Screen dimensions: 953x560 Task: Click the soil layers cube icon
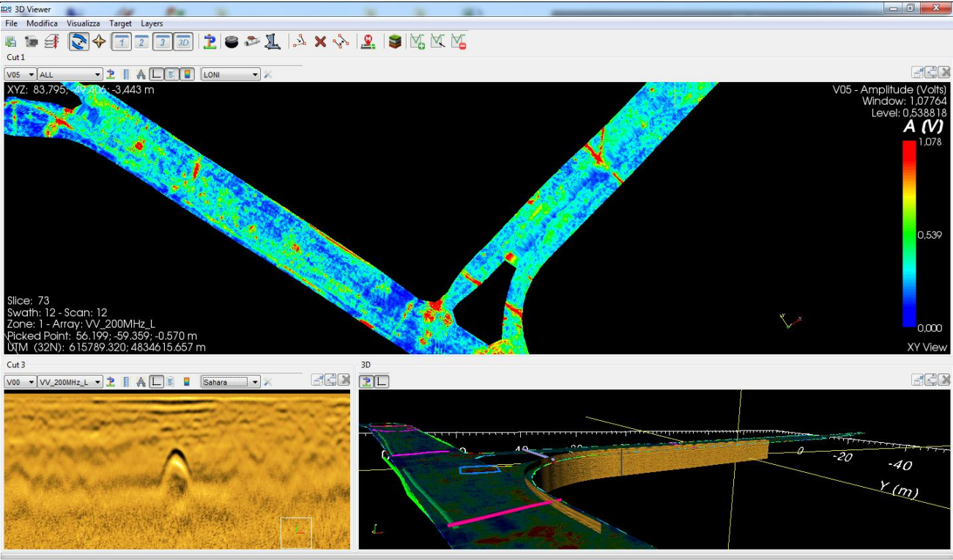pos(395,42)
